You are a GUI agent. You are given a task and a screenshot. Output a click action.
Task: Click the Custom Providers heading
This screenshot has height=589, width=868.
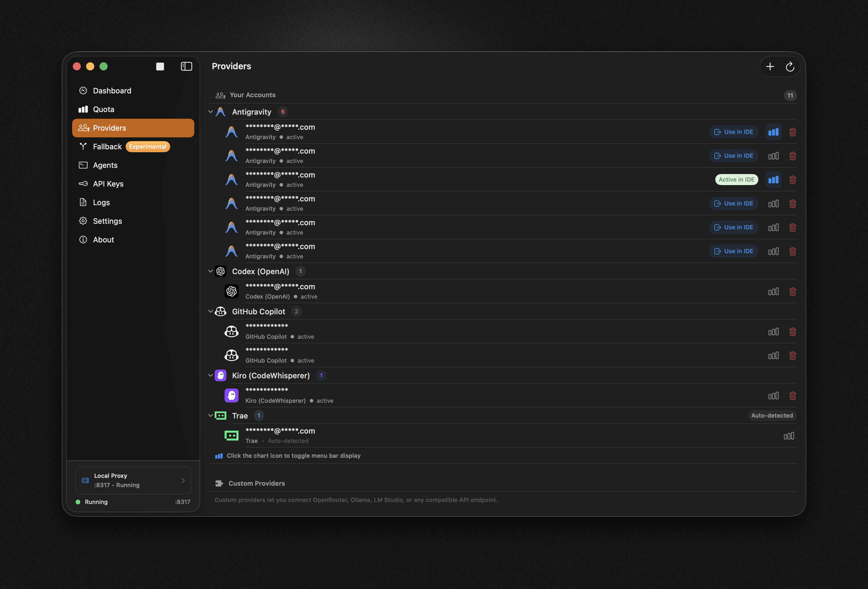click(x=257, y=483)
